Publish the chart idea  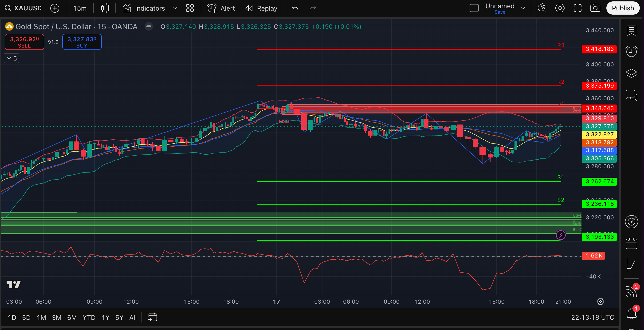[x=623, y=8]
